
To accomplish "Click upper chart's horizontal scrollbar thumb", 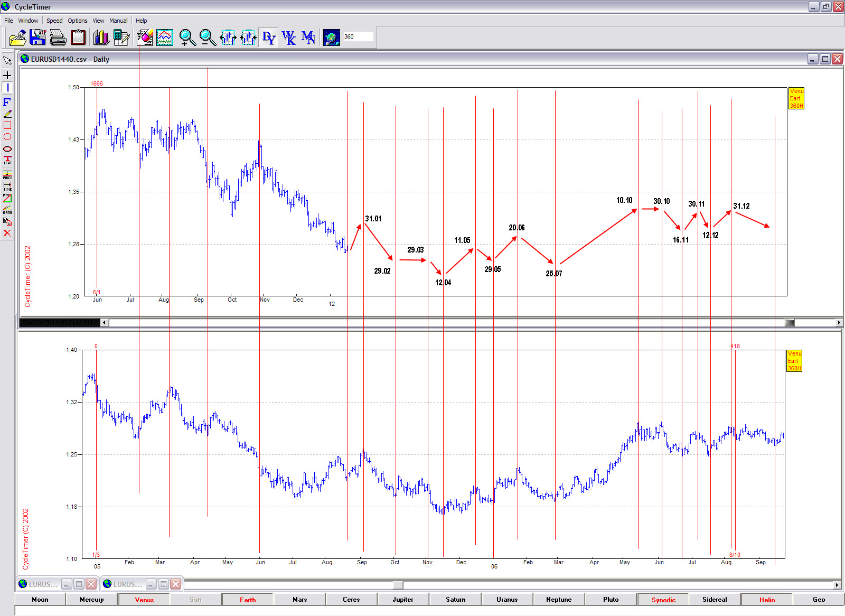I will pos(790,323).
